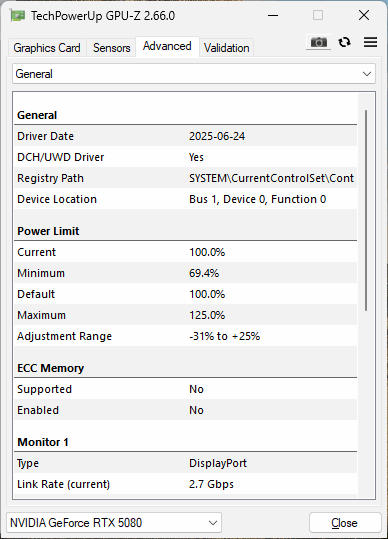388x539 pixels.
Task: Open the NVIDIA GeForce RTX 5080 selector
Action: (114, 523)
